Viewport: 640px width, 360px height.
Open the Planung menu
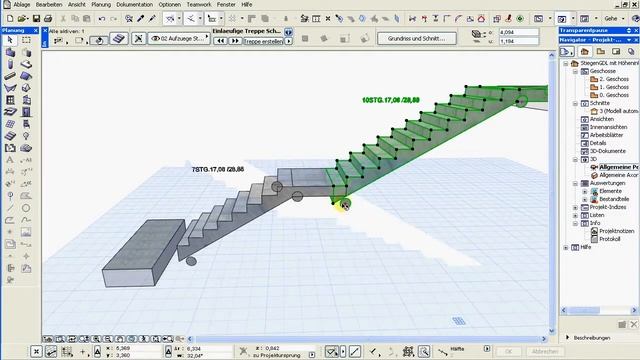[101, 4]
